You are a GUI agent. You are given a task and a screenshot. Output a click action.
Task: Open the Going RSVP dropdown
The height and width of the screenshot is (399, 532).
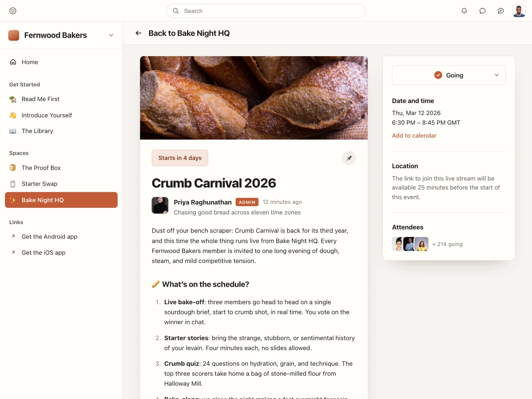pyautogui.click(x=449, y=75)
